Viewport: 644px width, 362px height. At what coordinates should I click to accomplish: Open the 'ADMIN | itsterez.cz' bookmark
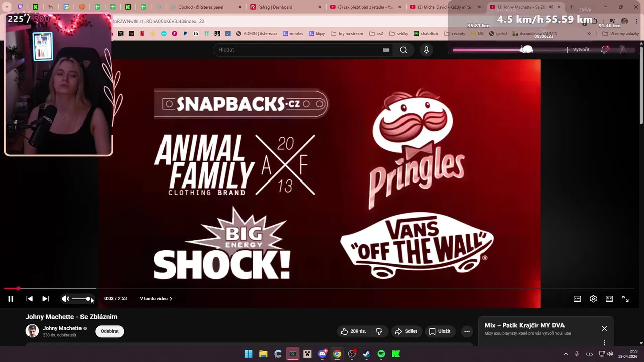coord(256,34)
